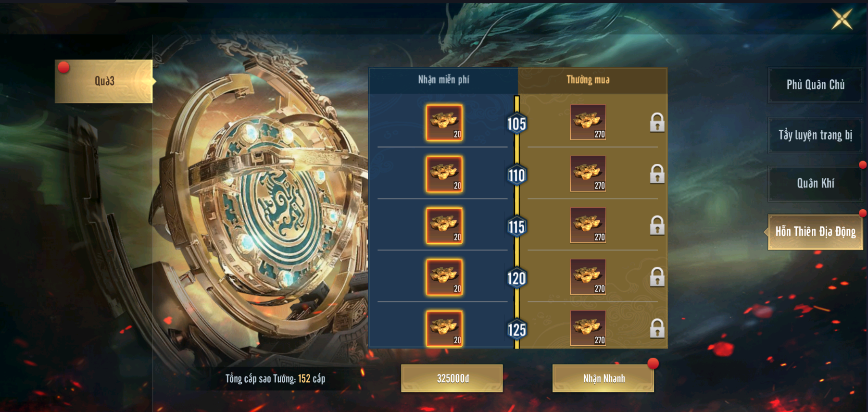Click the level 105 milestone marker
This screenshot has width=868, height=412.
tap(517, 124)
